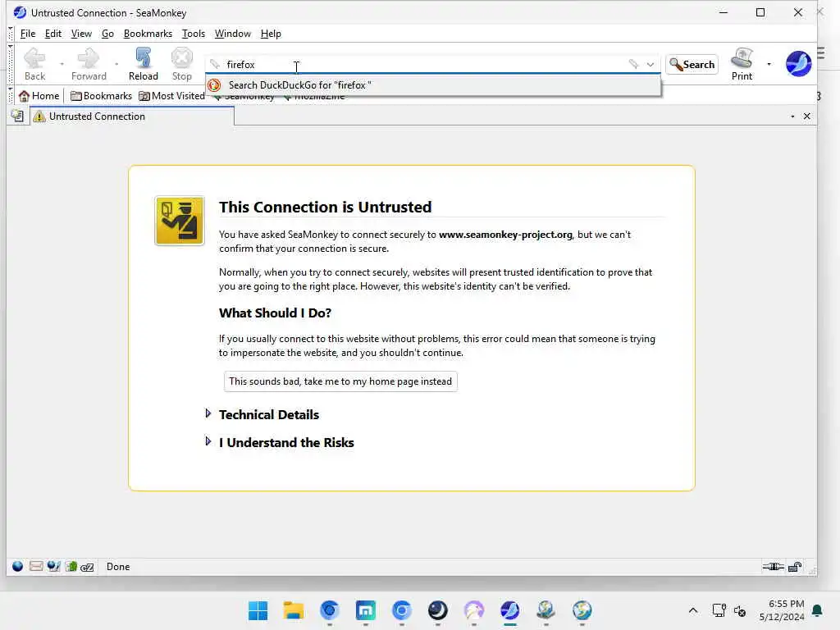Click the SeaMonkey throbber logo
This screenshot has width=840, height=630.
(798, 64)
